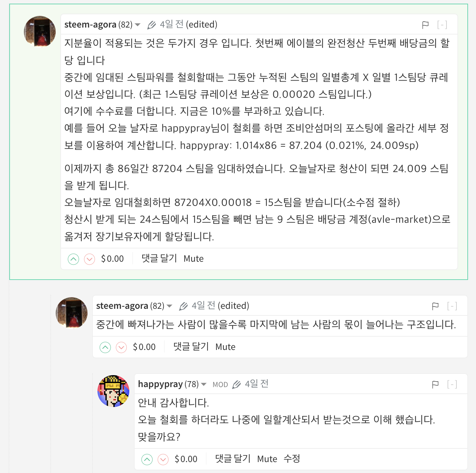Upvote happypray's comment

[x=147, y=459]
